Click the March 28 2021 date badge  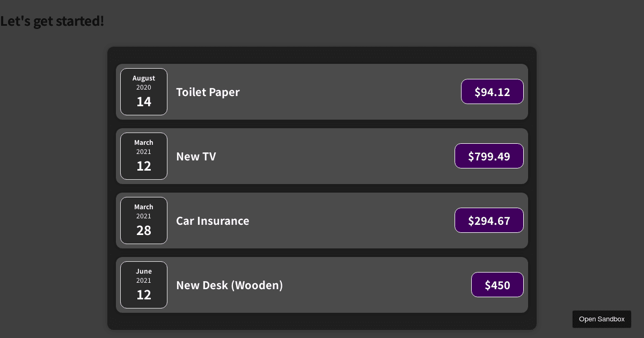(144, 221)
